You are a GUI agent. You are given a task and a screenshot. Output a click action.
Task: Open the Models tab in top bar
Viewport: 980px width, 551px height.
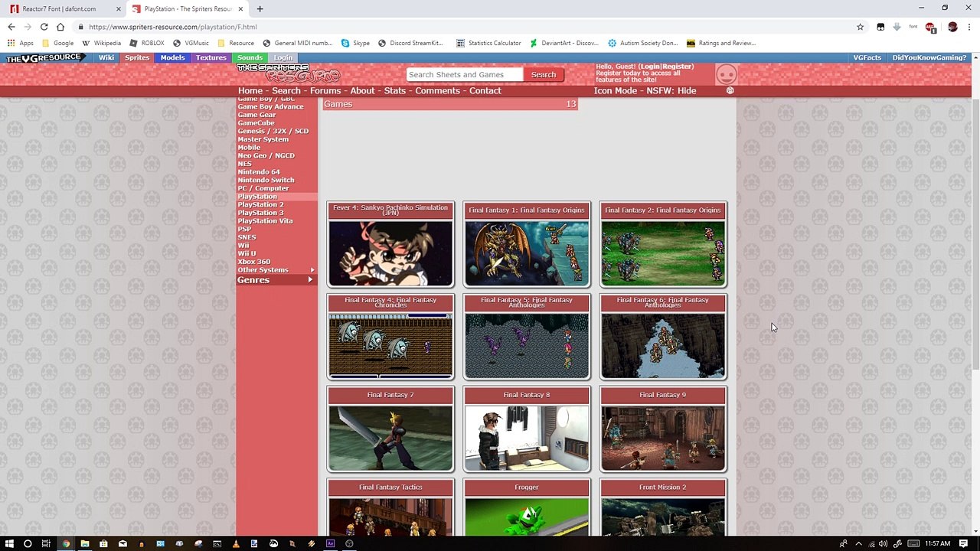click(172, 57)
